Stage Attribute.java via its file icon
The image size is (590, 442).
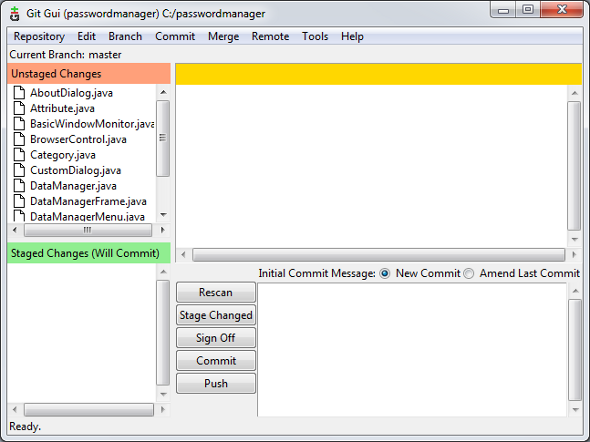click(x=19, y=108)
